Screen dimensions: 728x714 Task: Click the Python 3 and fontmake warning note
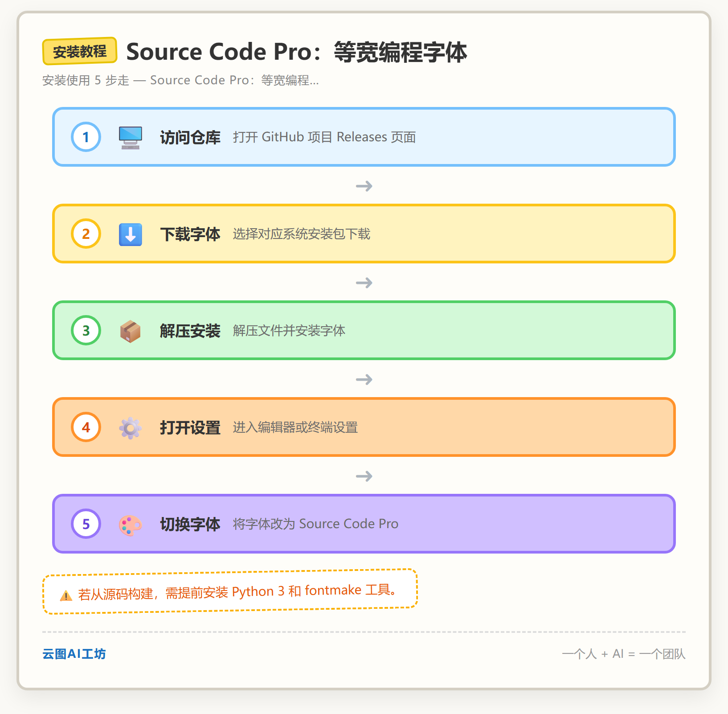point(230,591)
